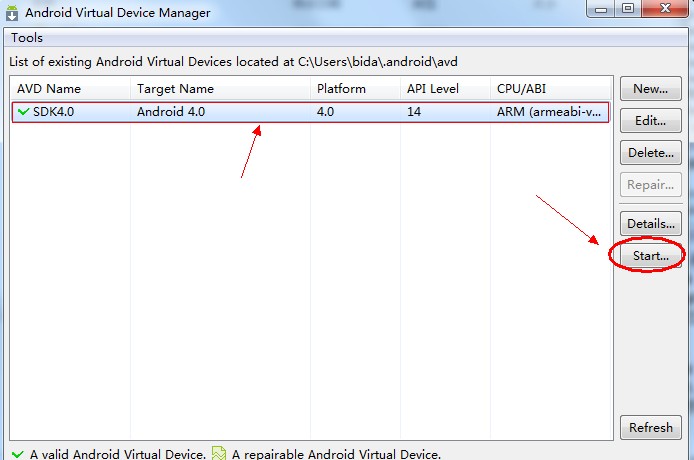Click the API Level column header
This screenshot has width=694, height=460.
[445, 89]
